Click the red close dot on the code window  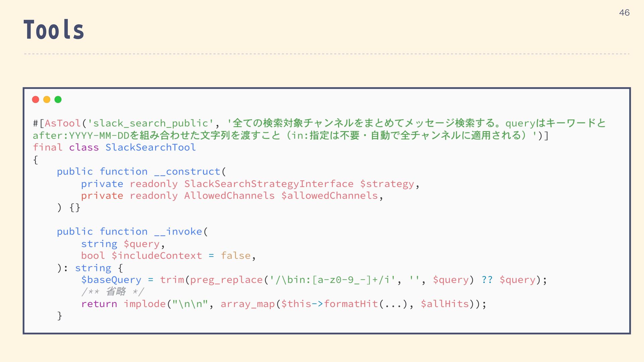click(36, 100)
